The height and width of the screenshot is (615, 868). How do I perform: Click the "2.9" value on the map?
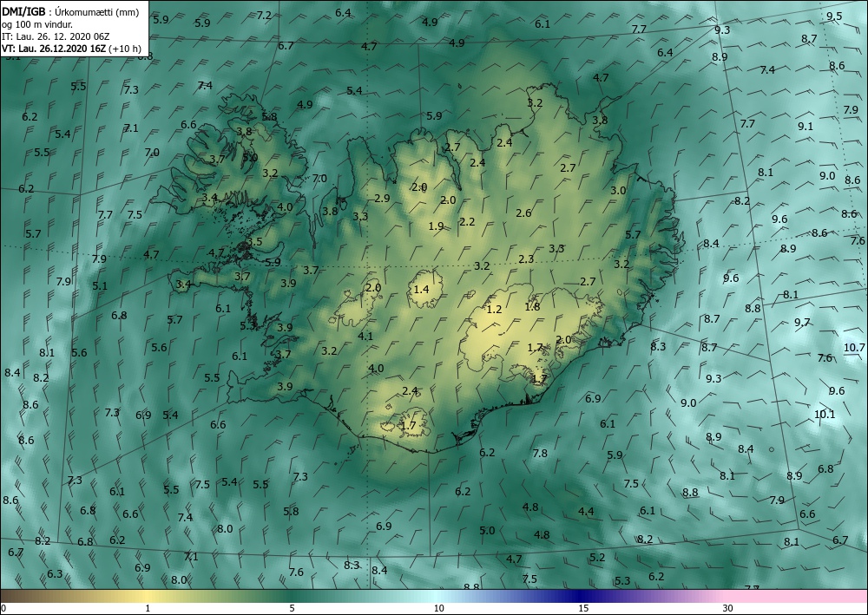pyautogui.click(x=382, y=198)
